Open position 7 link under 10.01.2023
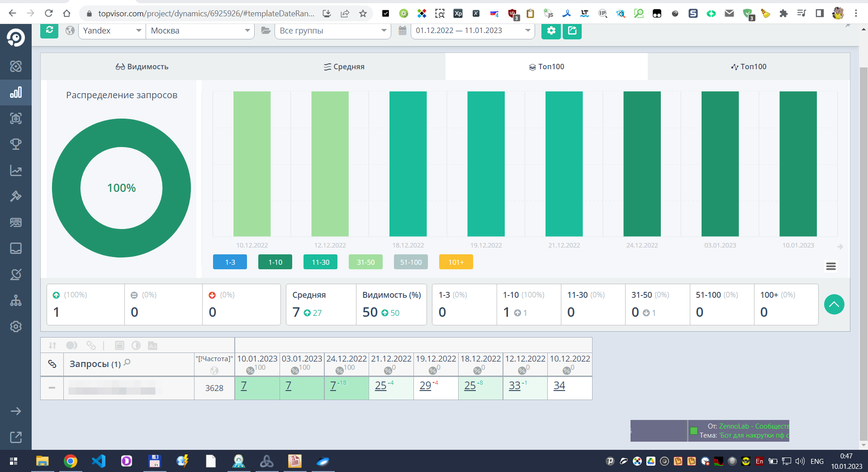The image size is (868, 472). pyautogui.click(x=244, y=386)
